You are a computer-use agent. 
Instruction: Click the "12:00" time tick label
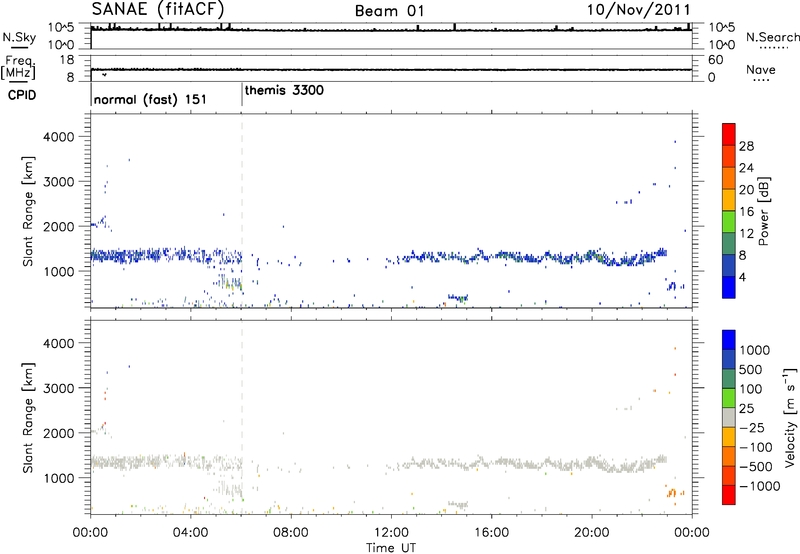[x=391, y=533]
